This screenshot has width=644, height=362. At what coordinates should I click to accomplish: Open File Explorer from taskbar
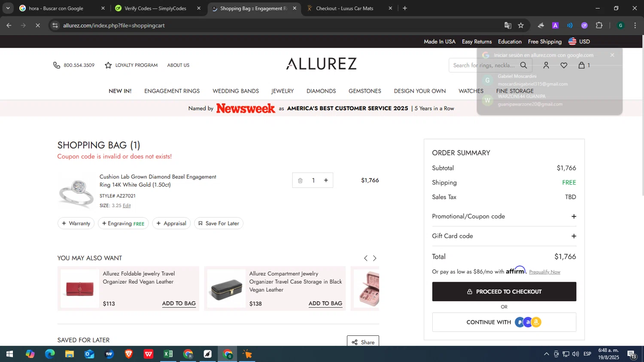pyautogui.click(x=69, y=354)
